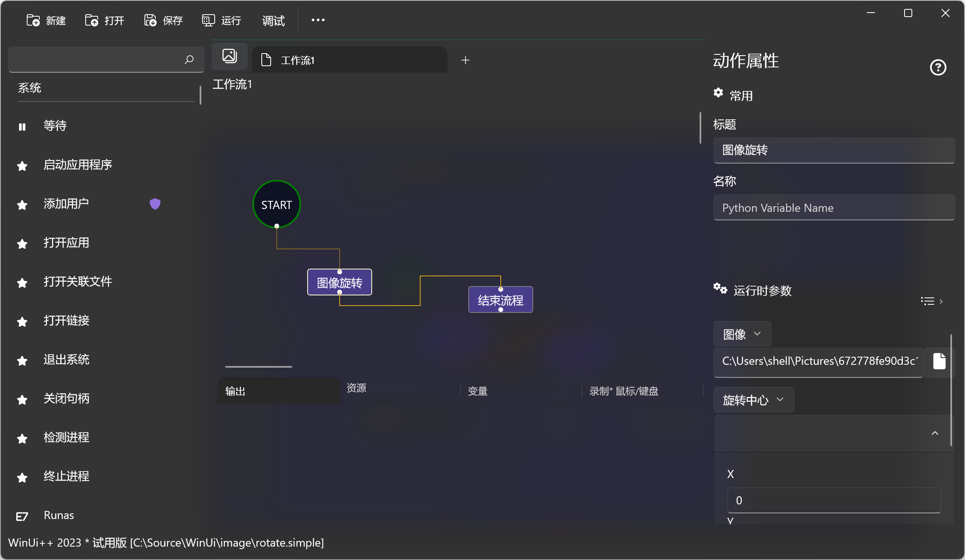Select the 图像旋转 node on canvas
The image size is (965, 560).
339,282
